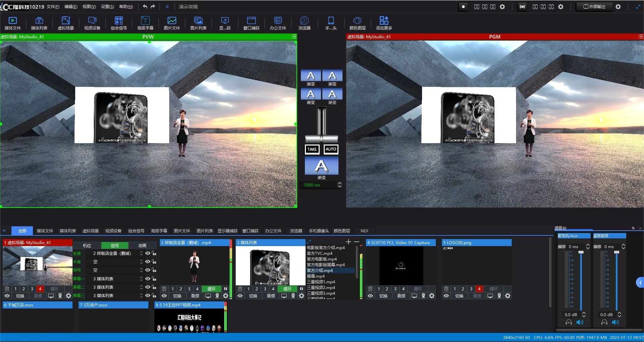
Task: Toggle visibility eye for 全身 row
Action: pyautogui.click(x=147, y=253)
